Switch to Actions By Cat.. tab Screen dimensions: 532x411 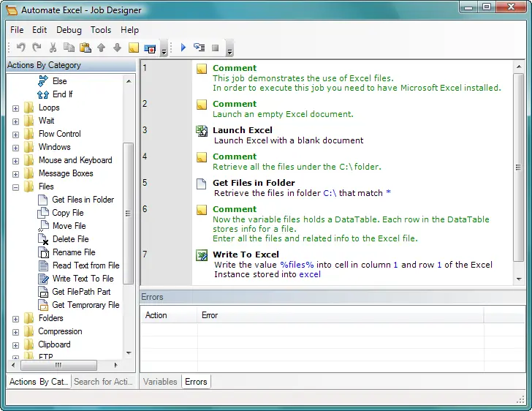39,382
